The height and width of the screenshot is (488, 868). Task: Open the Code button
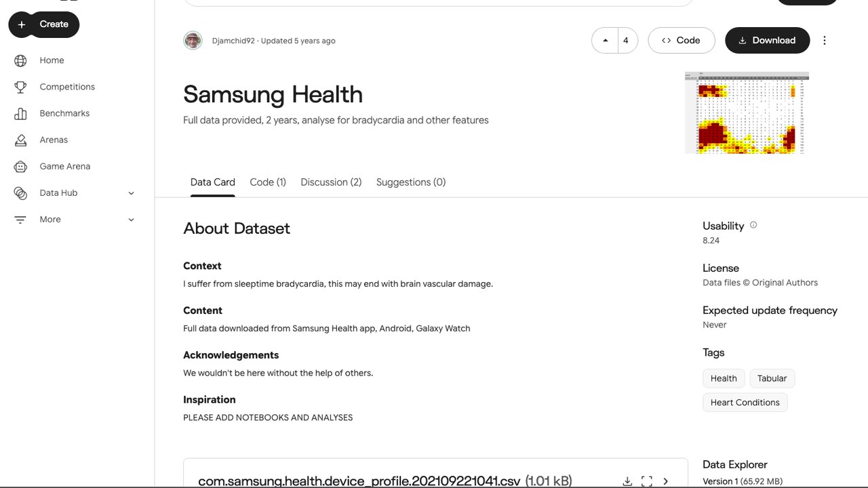[681, 41]
